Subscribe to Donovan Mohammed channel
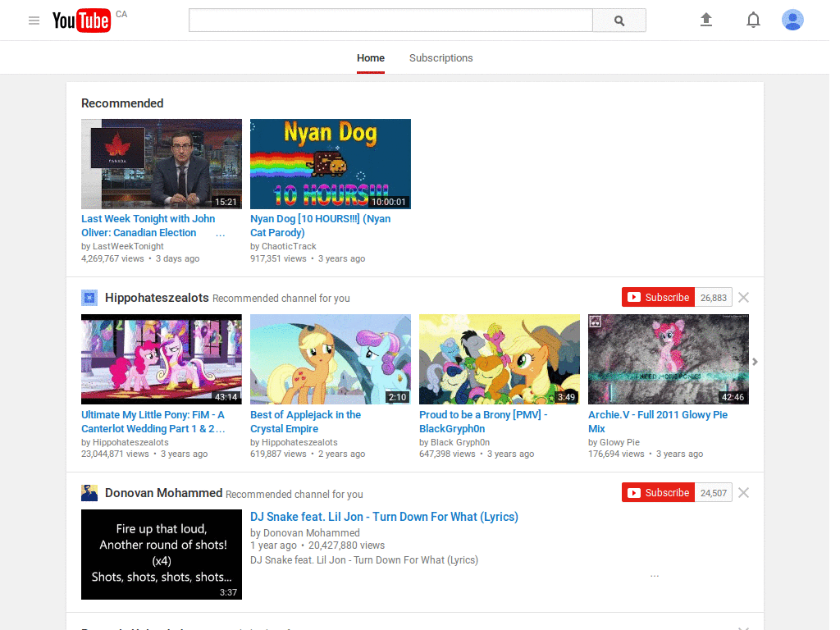This screenshot has height=630, width=840. pos(659,493)
